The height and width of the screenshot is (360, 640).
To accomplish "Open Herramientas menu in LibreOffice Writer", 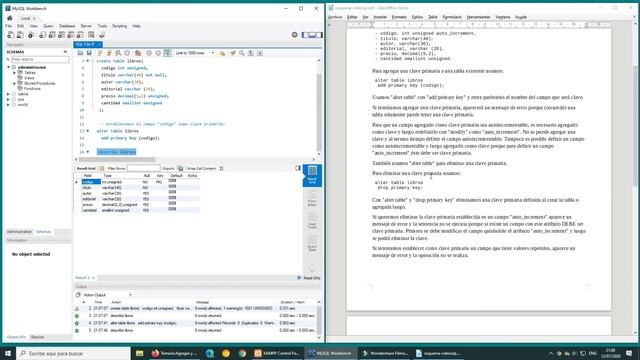I will (x=478, y=17).
